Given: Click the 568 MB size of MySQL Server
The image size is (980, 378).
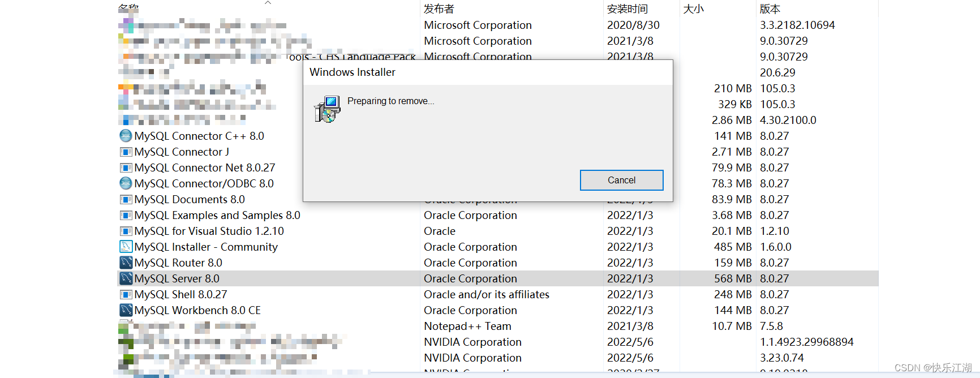Looking at the screenshot, I should pyautogui.click(x=733, y=278).
